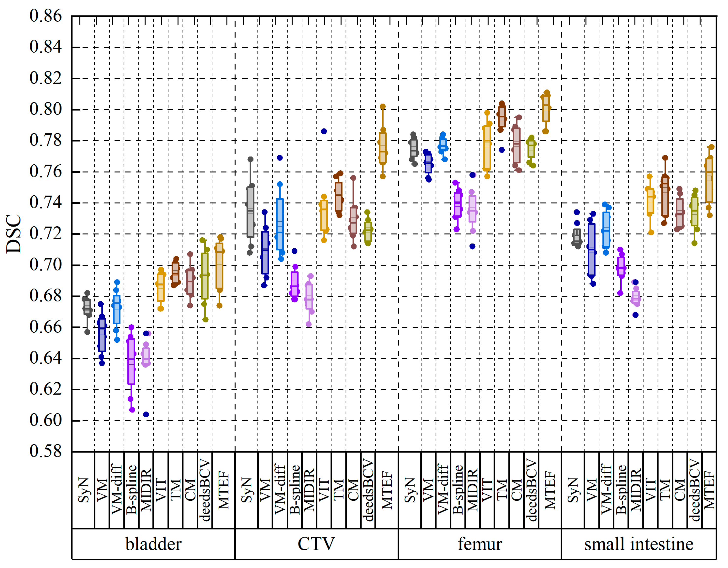Click the SyN label under bladder
728x568 pixels.
(x=83, y=490)
